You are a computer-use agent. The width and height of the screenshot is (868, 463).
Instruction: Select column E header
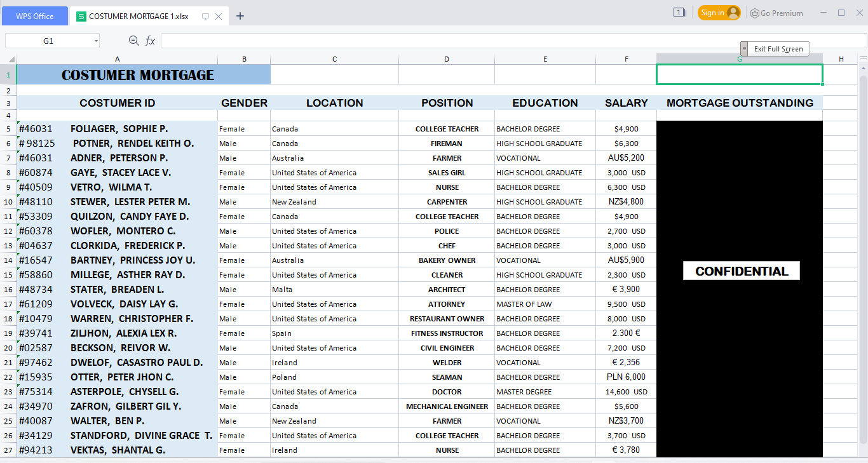point(545,59)
